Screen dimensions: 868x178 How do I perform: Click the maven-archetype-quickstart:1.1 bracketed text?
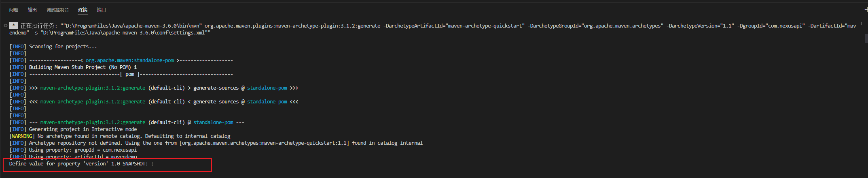pos(264,143)
